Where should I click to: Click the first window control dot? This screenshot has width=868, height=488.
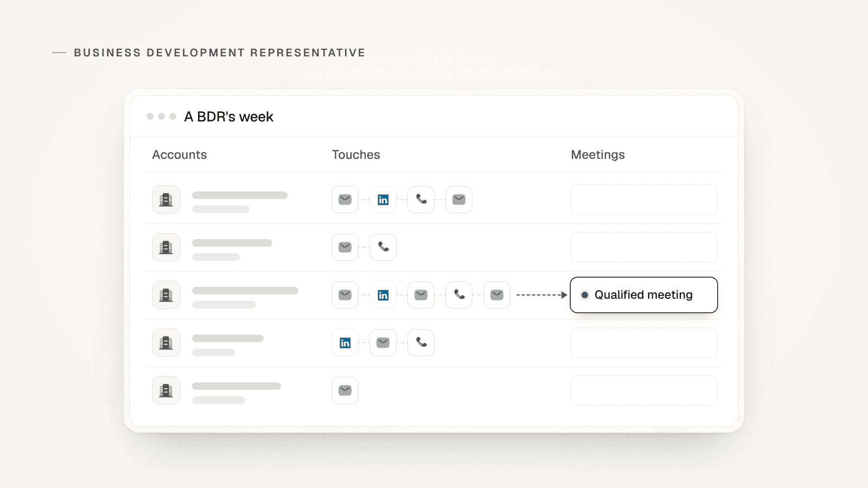(150, 116)
